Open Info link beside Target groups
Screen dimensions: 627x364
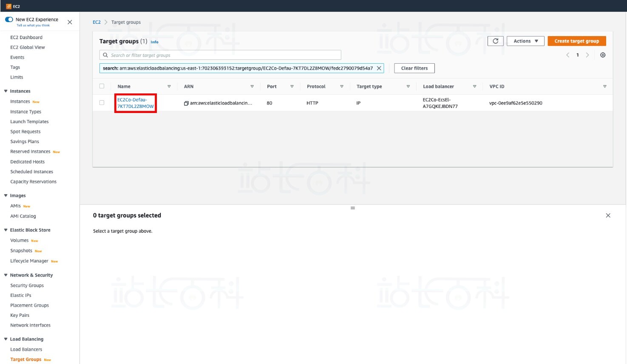coord(154,42)
